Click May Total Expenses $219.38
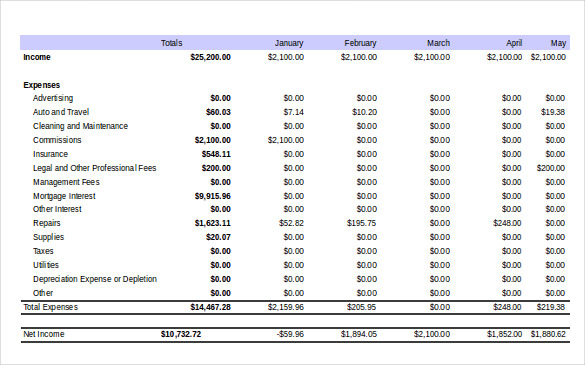 (x=551, y=307)
